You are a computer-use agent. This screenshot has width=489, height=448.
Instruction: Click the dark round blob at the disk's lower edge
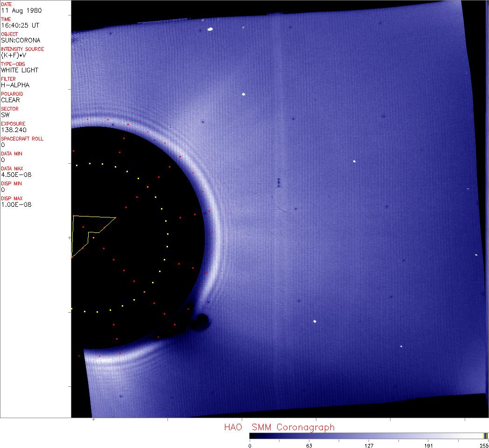[202, 322]
